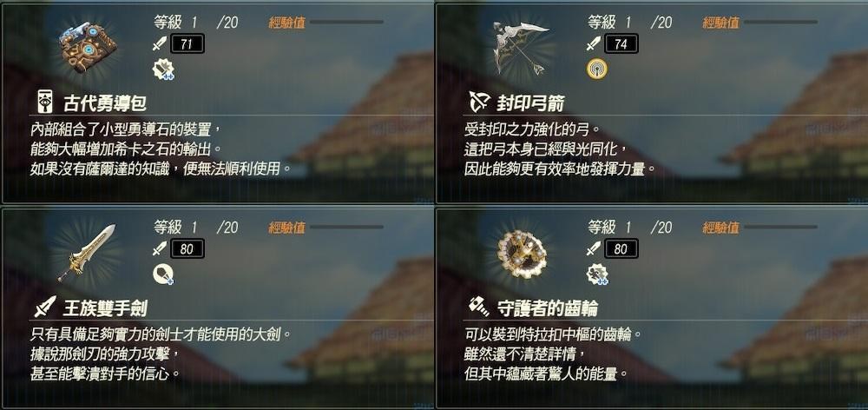Click the seal icon under 守護者的齒輪 attack 80
This screenshot has height=410, width=868.
[597, 274]
